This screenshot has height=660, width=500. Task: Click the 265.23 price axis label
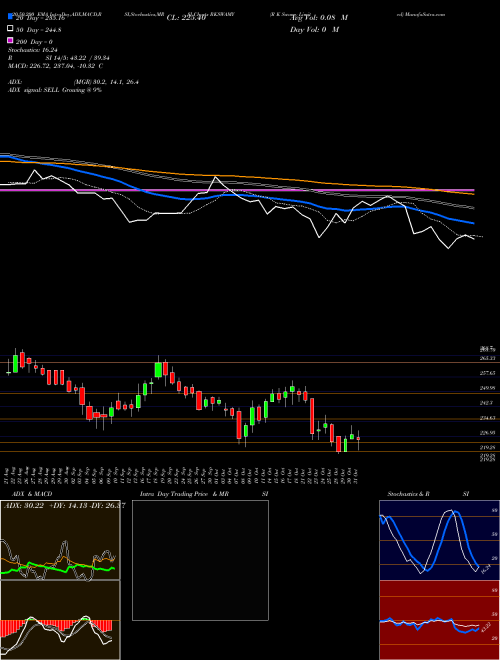(487, 358)
